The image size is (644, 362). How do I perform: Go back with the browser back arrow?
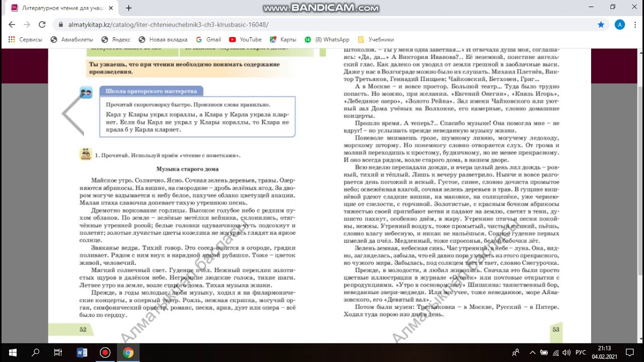coord(12,25)
